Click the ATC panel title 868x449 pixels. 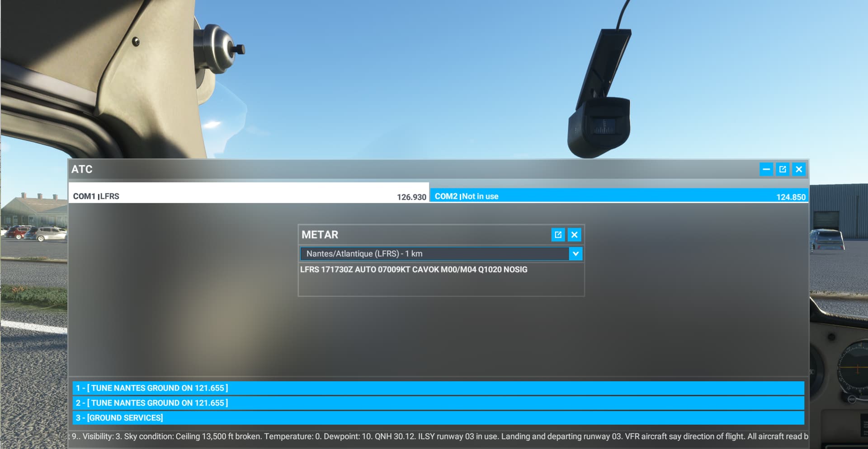[82, 169]
